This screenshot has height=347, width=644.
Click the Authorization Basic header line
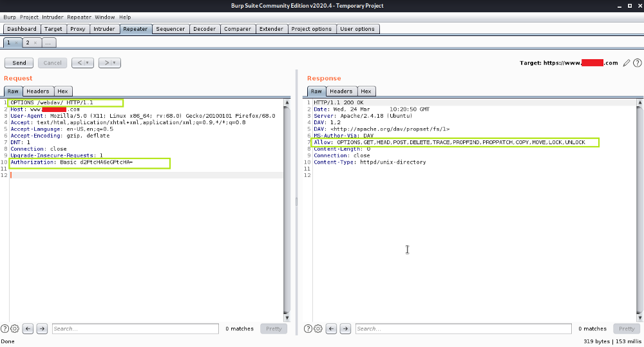(71, 162)
